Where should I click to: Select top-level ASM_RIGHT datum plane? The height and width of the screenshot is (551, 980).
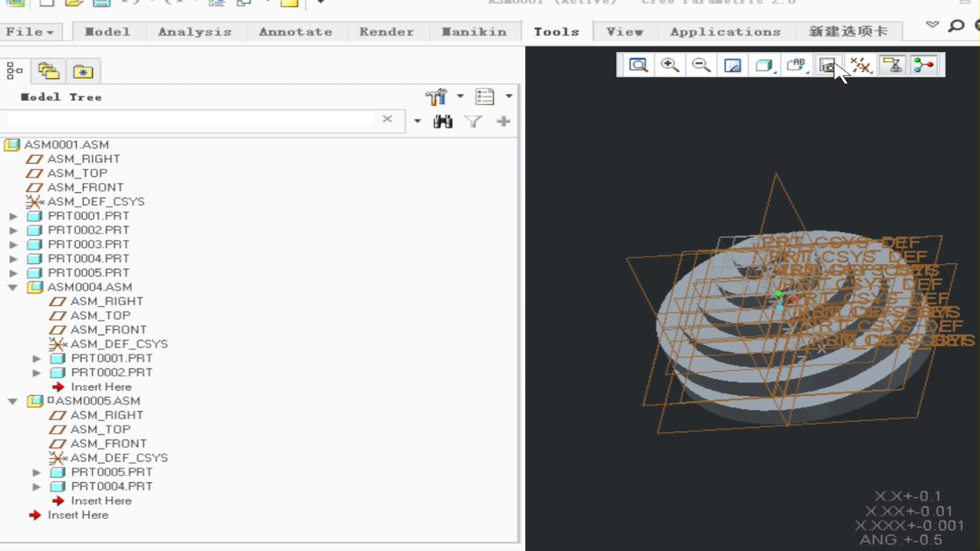83,158
